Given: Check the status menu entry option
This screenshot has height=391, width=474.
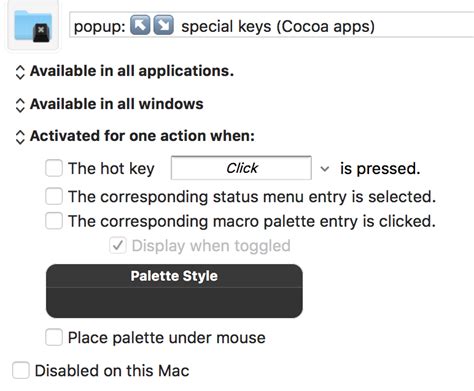Looking at the screenshot, I should tap(54, 196).
